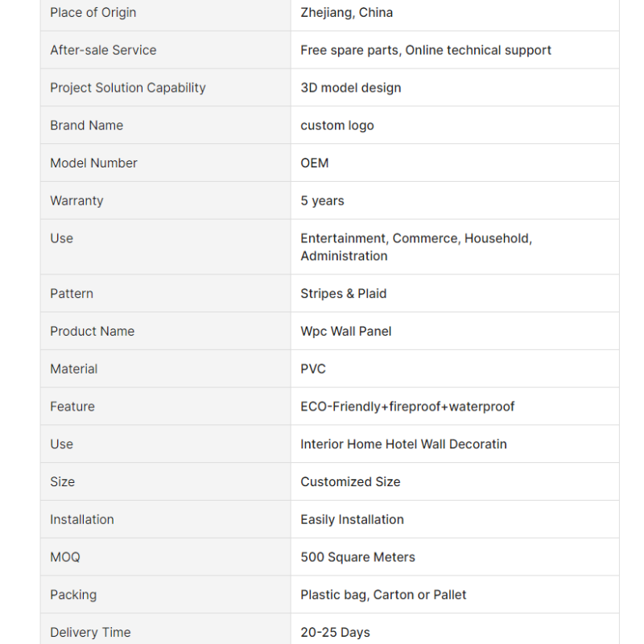Click the "custom logo" value text
This screenshot has width=644, height=644.
337,126
